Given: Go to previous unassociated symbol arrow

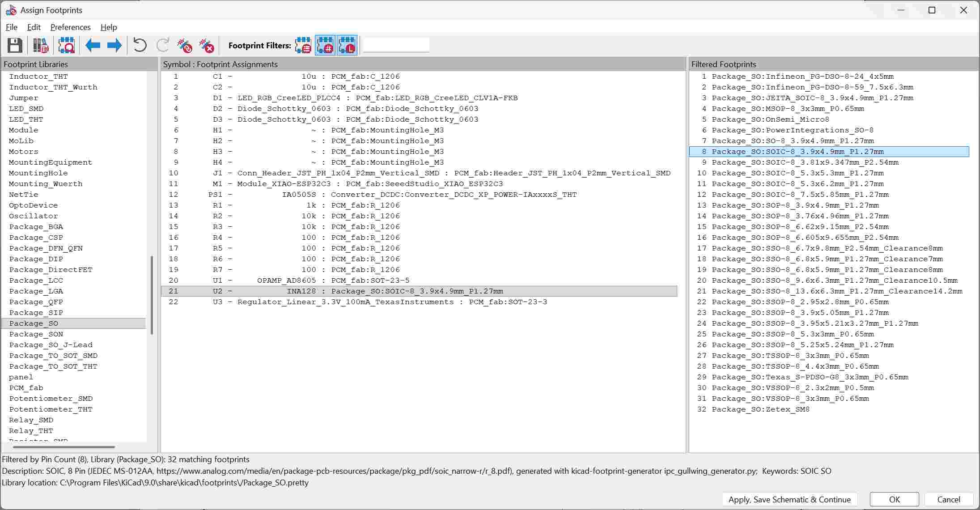Looking at the screenshot, I should click(x=93, y=46).
